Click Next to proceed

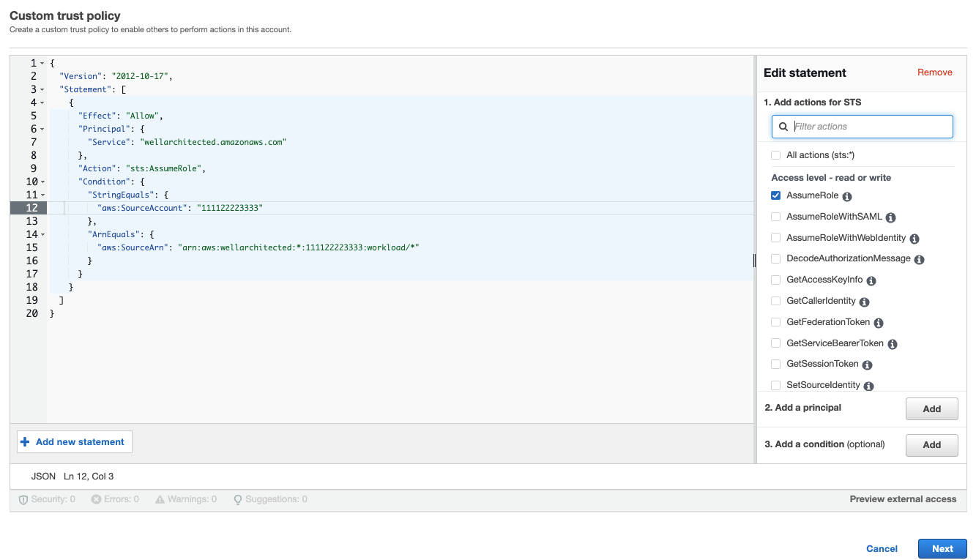pos(942,548)
